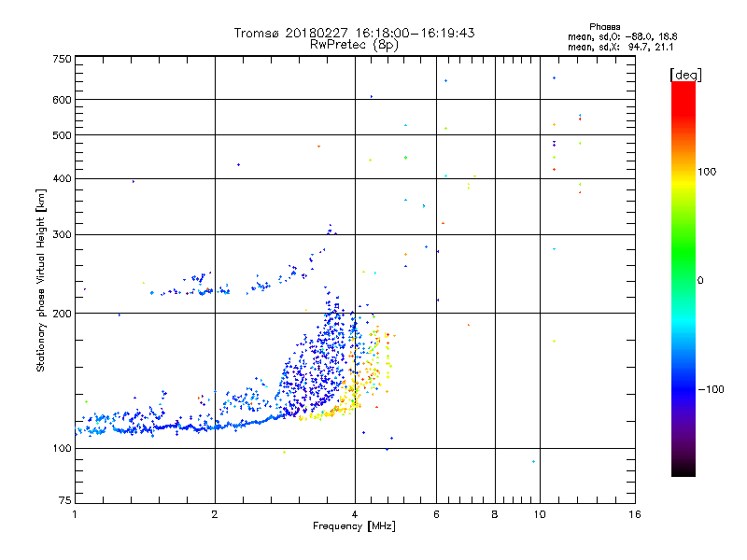Click the "mean, sd,X: 94.7, 21.1" line
Screen dimensions: 747x560
(621, 47)
